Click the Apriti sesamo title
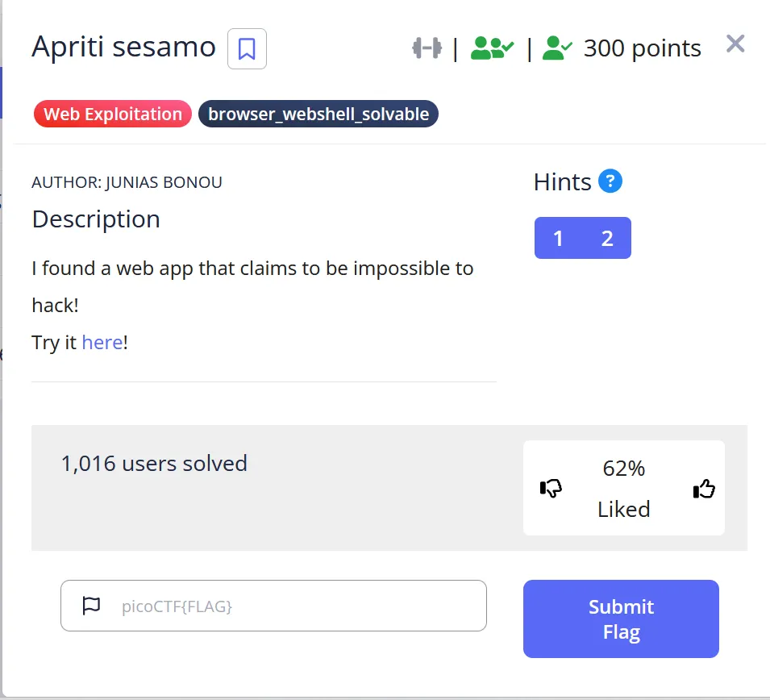 [123, 48]
